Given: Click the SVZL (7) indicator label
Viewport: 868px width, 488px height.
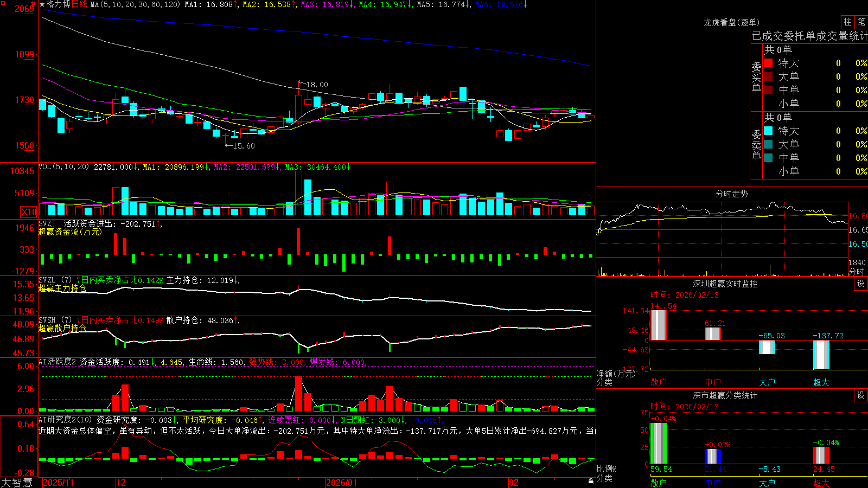Looking at the screenshot, I should click(x=55, y=280).
